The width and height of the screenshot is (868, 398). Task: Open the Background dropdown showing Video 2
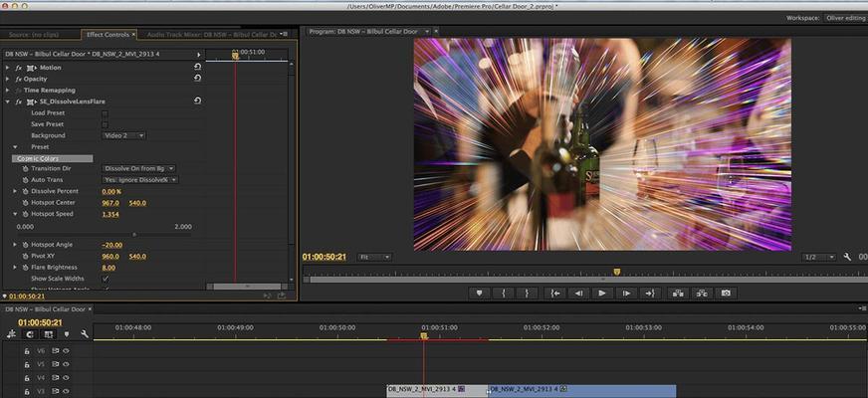click(124, 135)
